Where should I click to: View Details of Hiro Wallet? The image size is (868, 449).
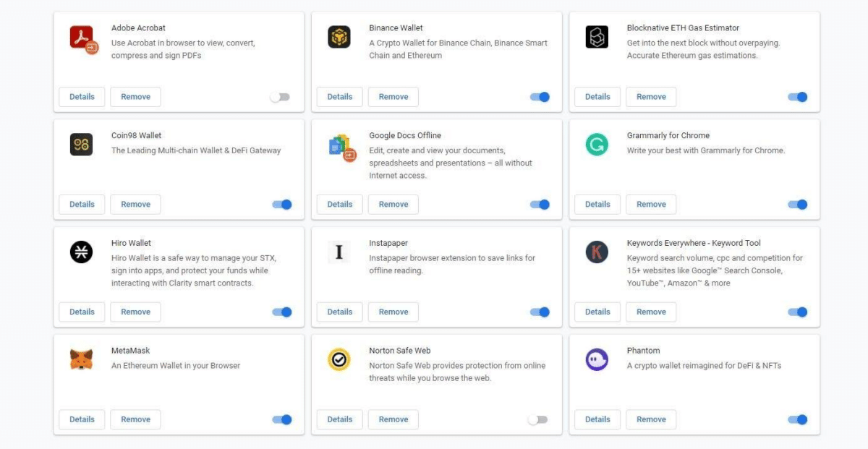[x=82, y=312]
